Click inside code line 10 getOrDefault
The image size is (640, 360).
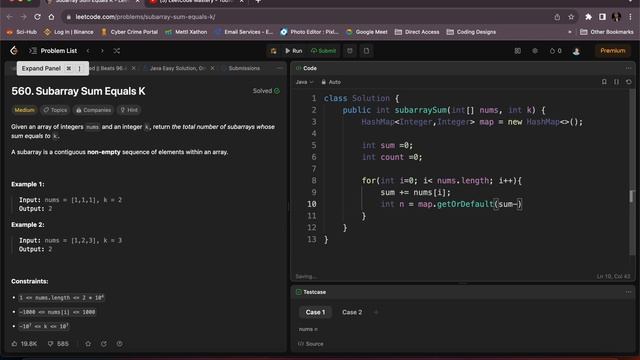465,204
